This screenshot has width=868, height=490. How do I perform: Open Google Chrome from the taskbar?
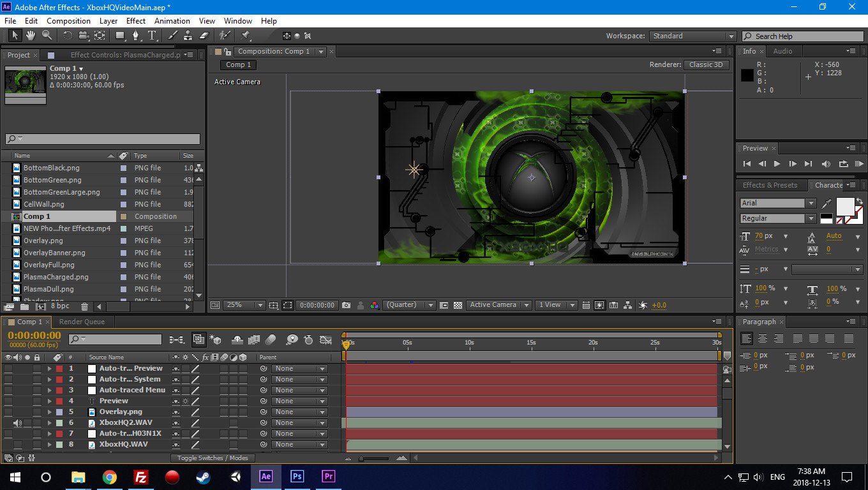110,477
